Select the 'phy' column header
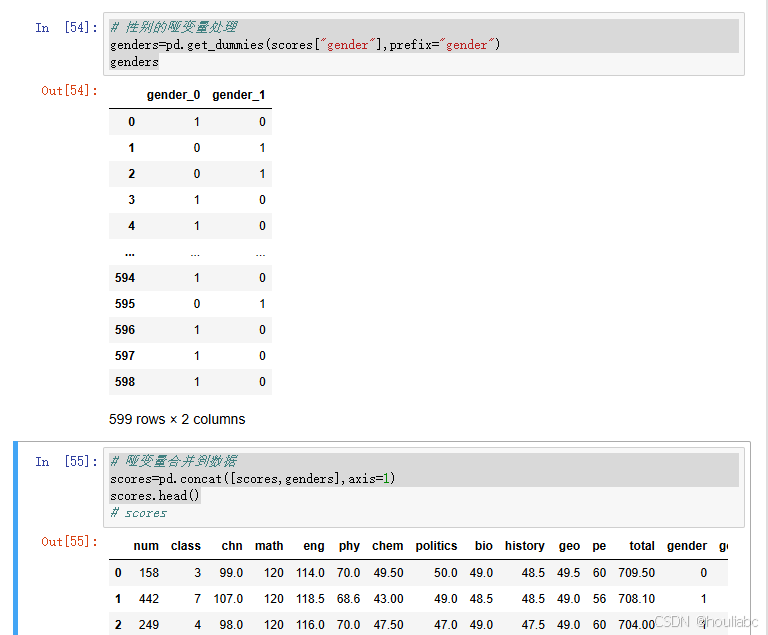 click(349, 545)
